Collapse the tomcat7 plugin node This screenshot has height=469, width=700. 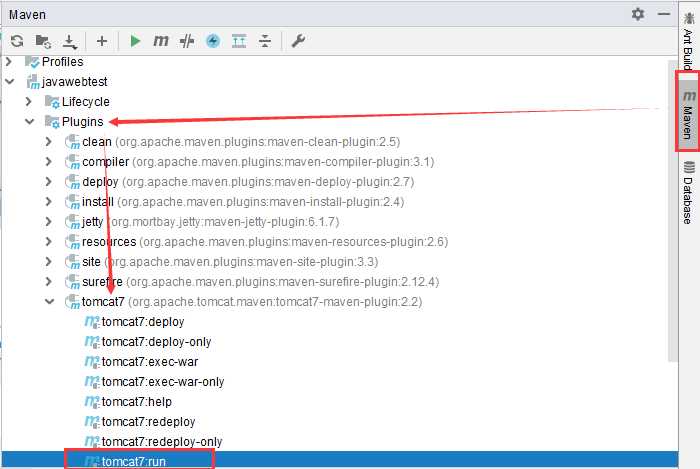[x=50, y=302]
